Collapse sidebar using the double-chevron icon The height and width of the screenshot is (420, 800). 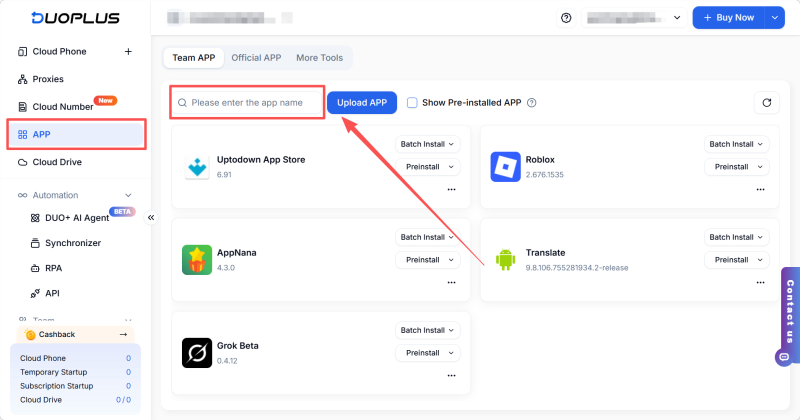point(151,217)
